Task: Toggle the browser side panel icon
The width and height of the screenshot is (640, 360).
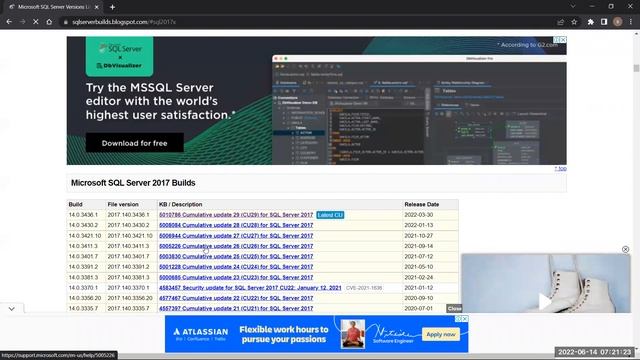Action: pyautogui.click(x=604, y=22)
